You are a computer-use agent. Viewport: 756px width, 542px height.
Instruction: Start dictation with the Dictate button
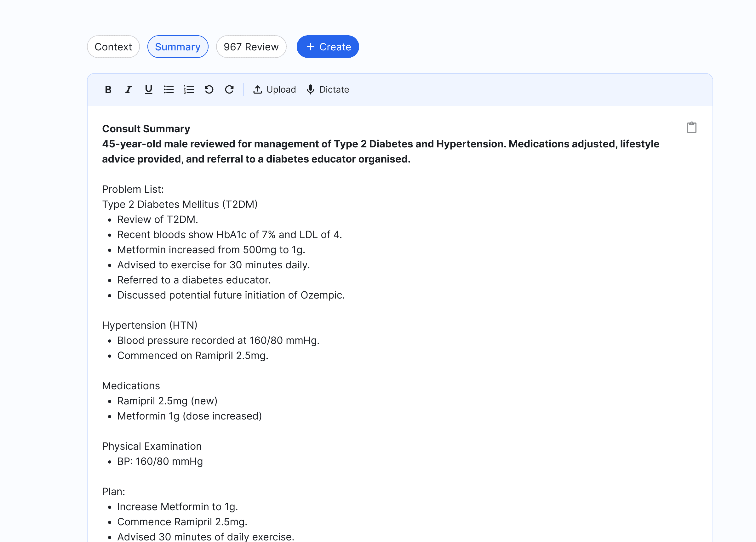point(328,89)
